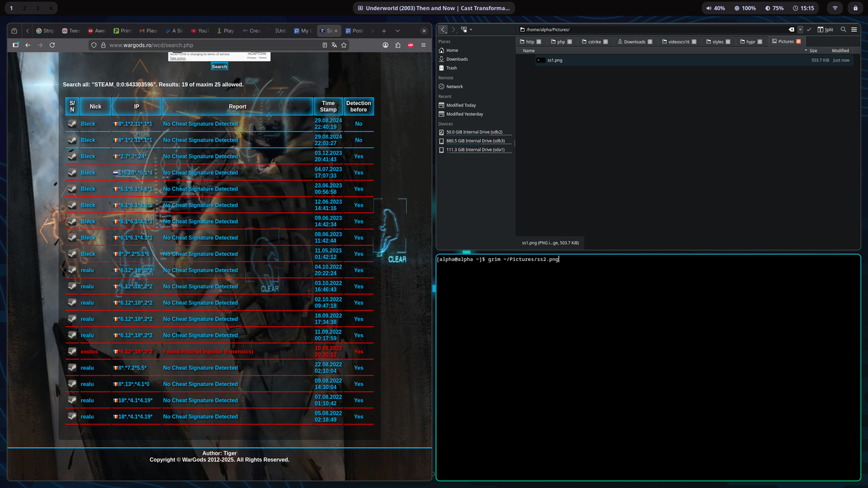Click lock icon in top bar
Screen dimensions: 868x488
(854, 8)
